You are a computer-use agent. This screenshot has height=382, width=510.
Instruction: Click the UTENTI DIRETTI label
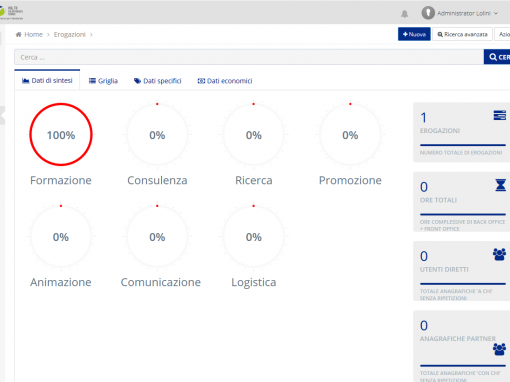point(444,269)
